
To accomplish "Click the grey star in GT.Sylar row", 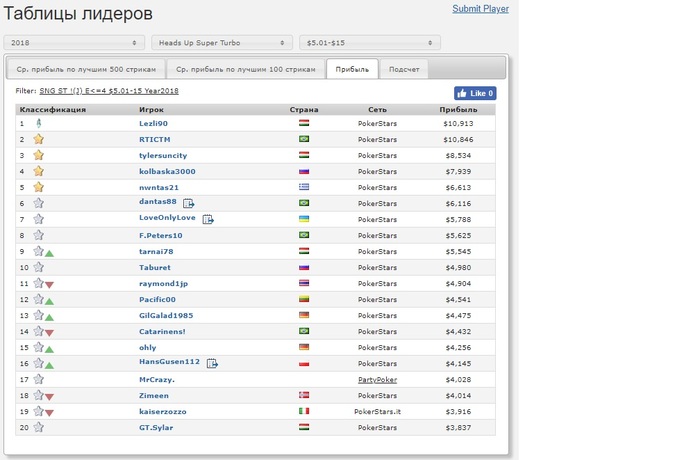I will (38, 427).
